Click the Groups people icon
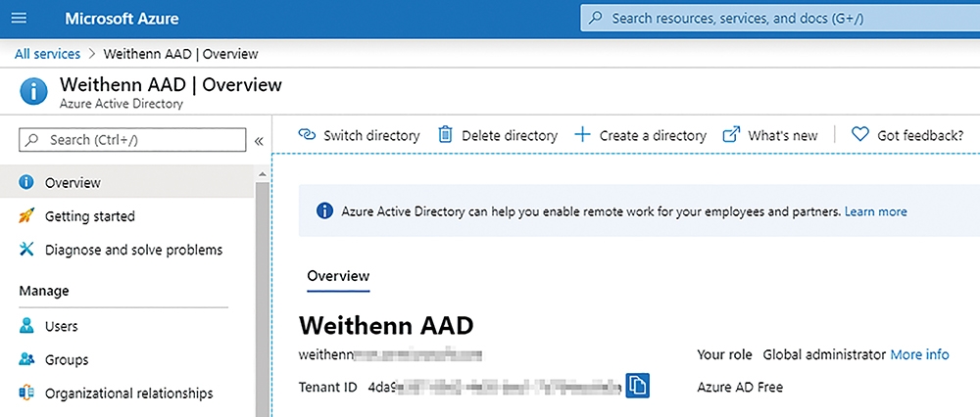Screen dimensions: 980x417 26,359
